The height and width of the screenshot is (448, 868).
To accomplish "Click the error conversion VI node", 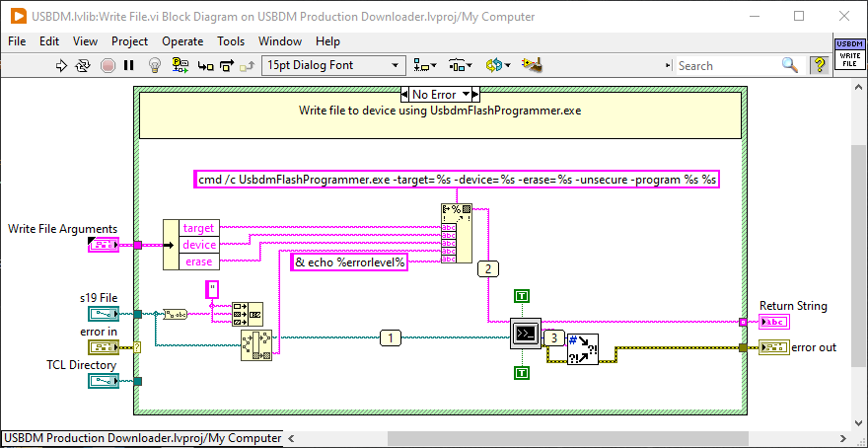I will (582, 349).
